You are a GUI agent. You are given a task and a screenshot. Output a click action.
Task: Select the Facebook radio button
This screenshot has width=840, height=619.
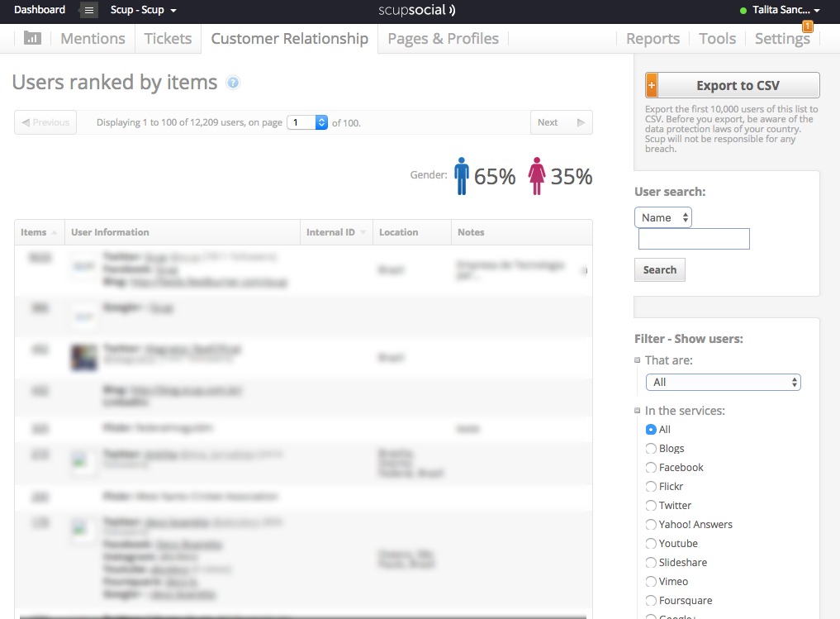[651, 467]
